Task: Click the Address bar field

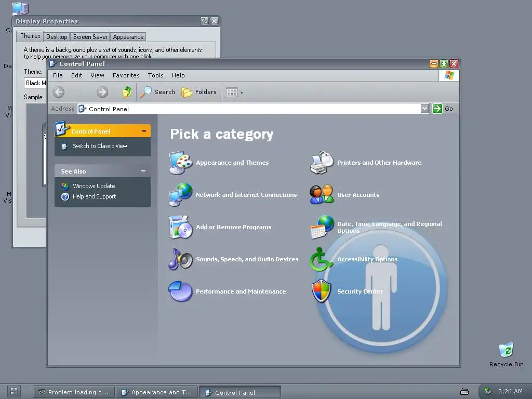Action: [x=249, y=109]
